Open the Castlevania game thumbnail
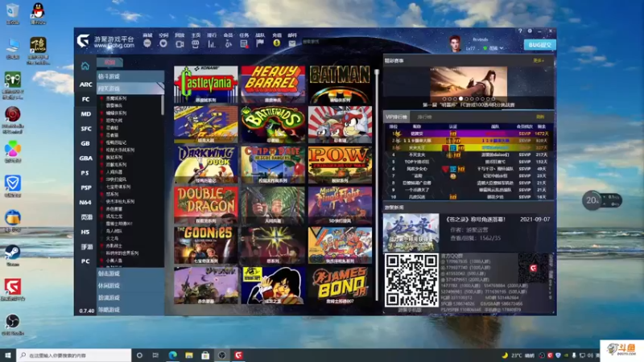Image resolution: width=644 pixels, height=362 pixels. [x=206, y=84]
